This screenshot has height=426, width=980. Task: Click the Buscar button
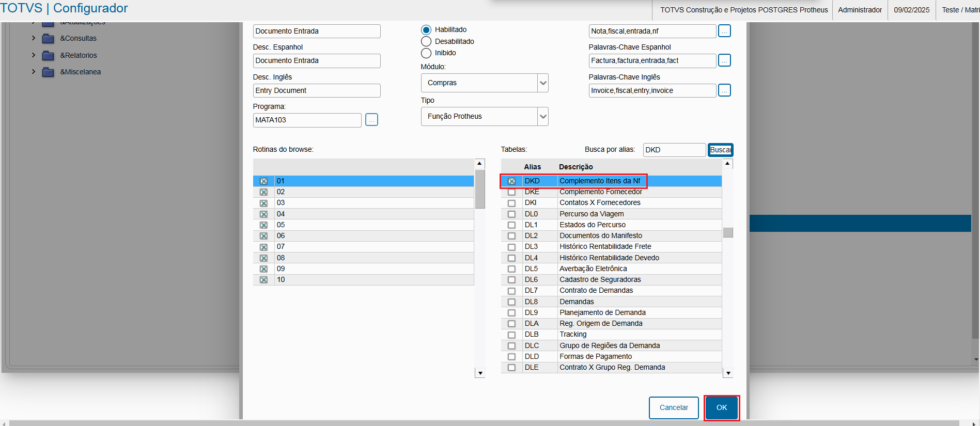coord(720,150)
